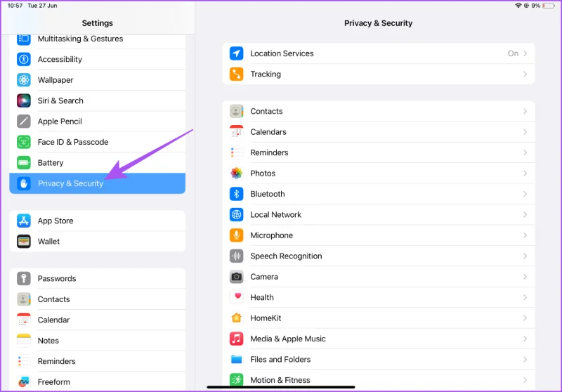Tap the Siri & Search orb icon
This screenshot has width=562, height=392.
pyautogui.click(x=24, y=100)
